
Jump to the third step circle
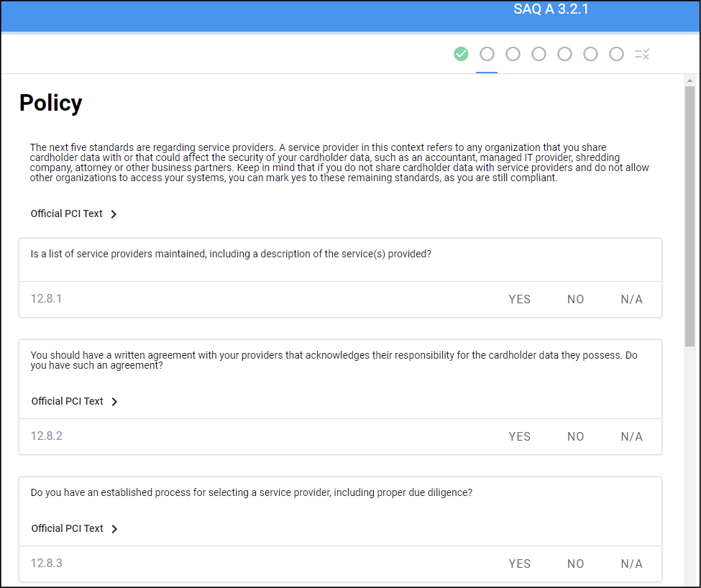point(513,54)
